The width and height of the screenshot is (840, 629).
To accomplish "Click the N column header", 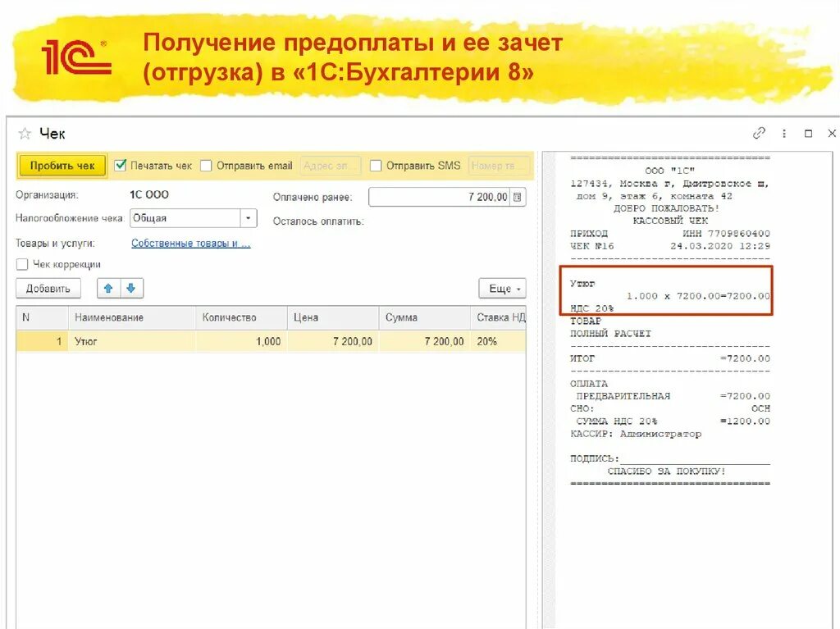I will 42,317.
